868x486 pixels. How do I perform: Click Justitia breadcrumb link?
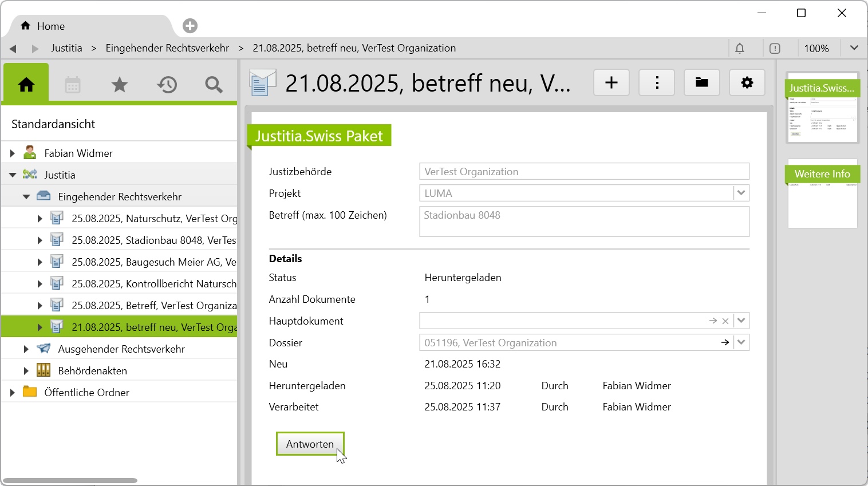(66, 48)
